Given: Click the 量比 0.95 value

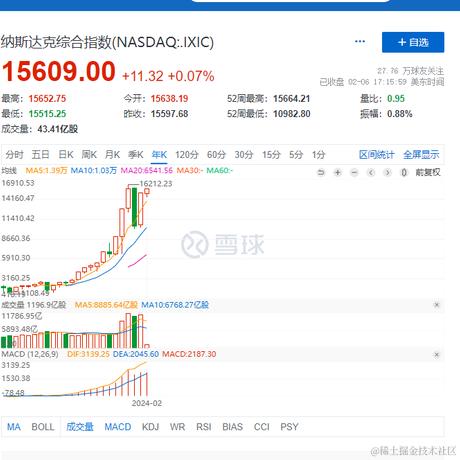Looking at the screenshot, I should 396,99.
